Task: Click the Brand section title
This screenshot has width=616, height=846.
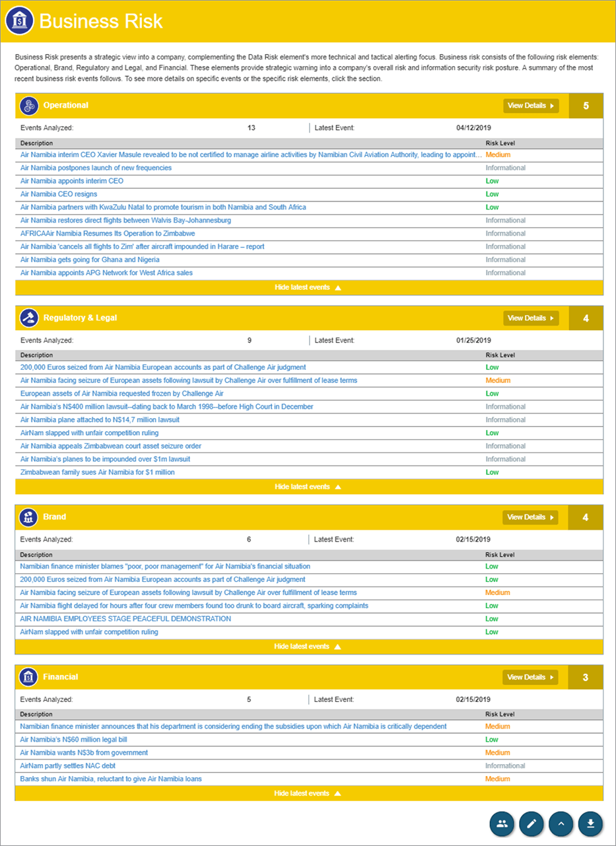Action: (x=55, y=517)
